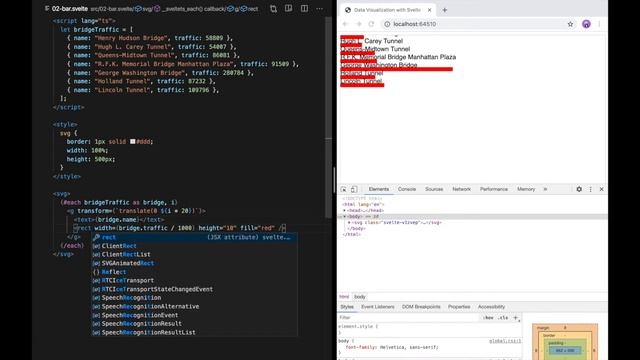Viewport: 640px width, 360px height.
Task: Close the DevTools panel
Action: point(601,189)
